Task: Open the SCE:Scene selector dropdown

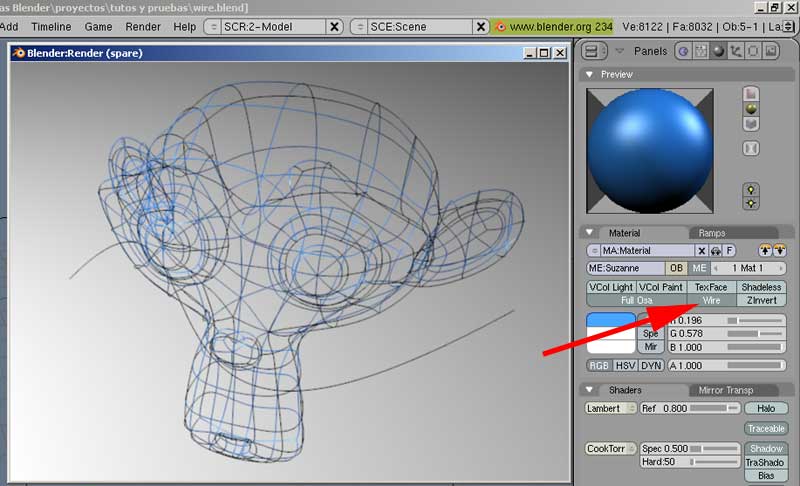Action: [360, 27]
